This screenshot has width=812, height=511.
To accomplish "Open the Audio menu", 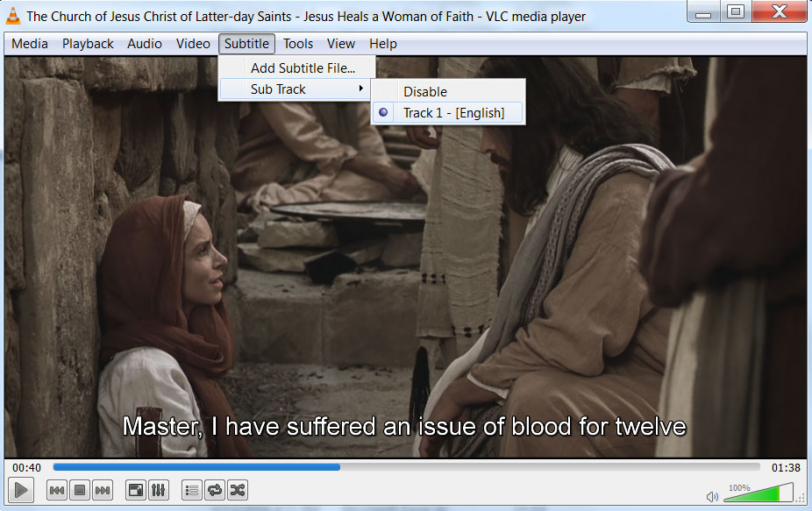I will (145, 44).
